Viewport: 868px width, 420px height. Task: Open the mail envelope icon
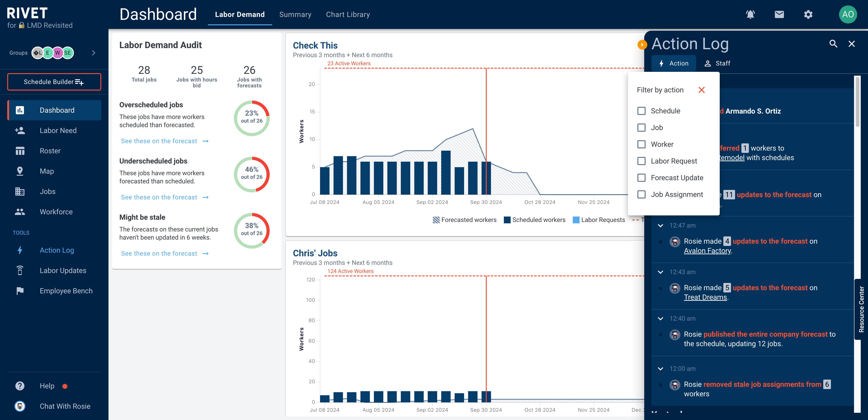point(779,14)
